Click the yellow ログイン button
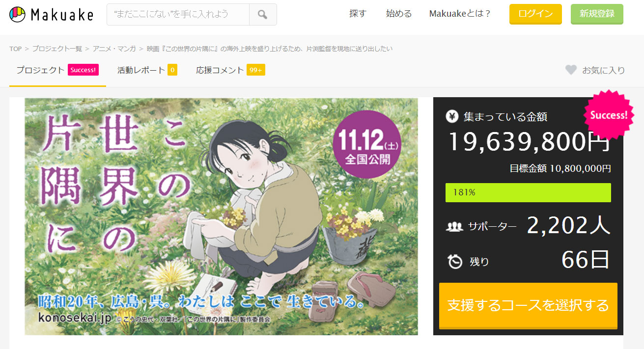644x349 pixels. tap(535, 14)
